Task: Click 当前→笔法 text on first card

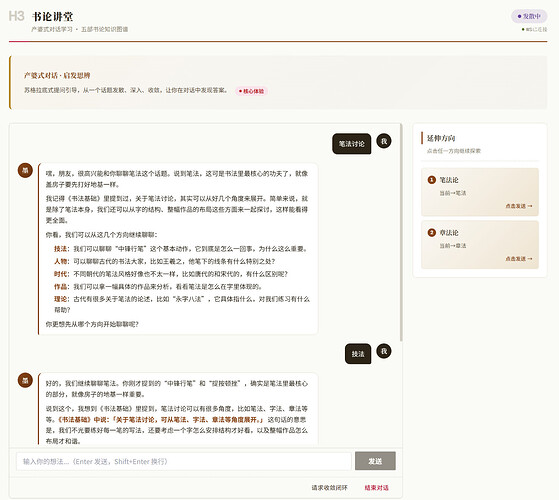Action: (453, 193)
